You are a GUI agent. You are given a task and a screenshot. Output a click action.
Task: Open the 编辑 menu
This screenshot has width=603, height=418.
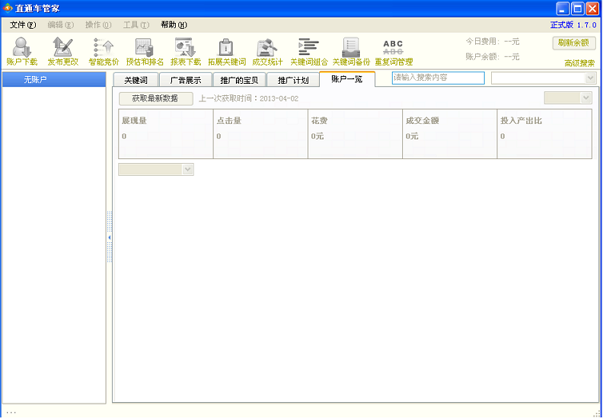[x=60, y=25]
